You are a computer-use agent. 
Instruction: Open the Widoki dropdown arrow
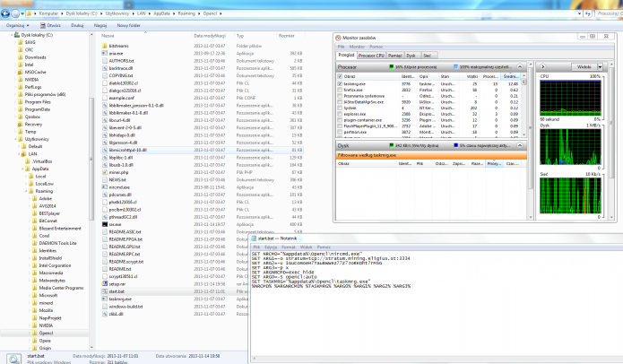pos(600,66)
